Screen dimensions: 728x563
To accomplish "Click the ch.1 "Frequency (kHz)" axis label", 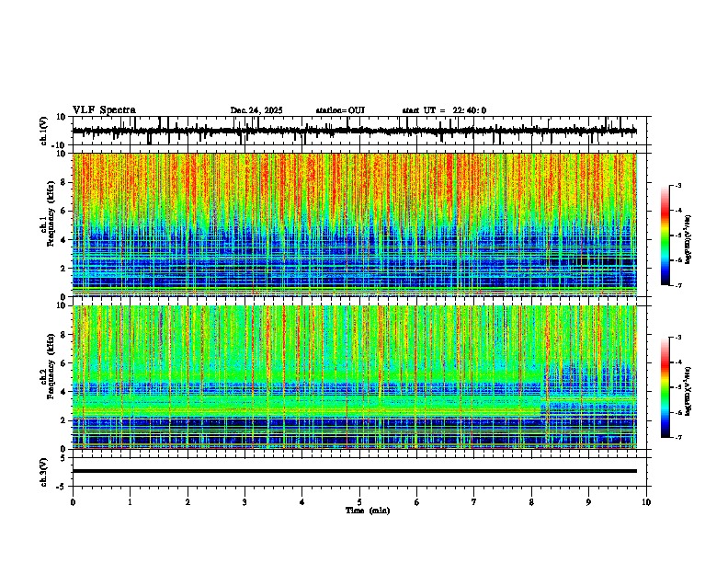I will 51,214.
